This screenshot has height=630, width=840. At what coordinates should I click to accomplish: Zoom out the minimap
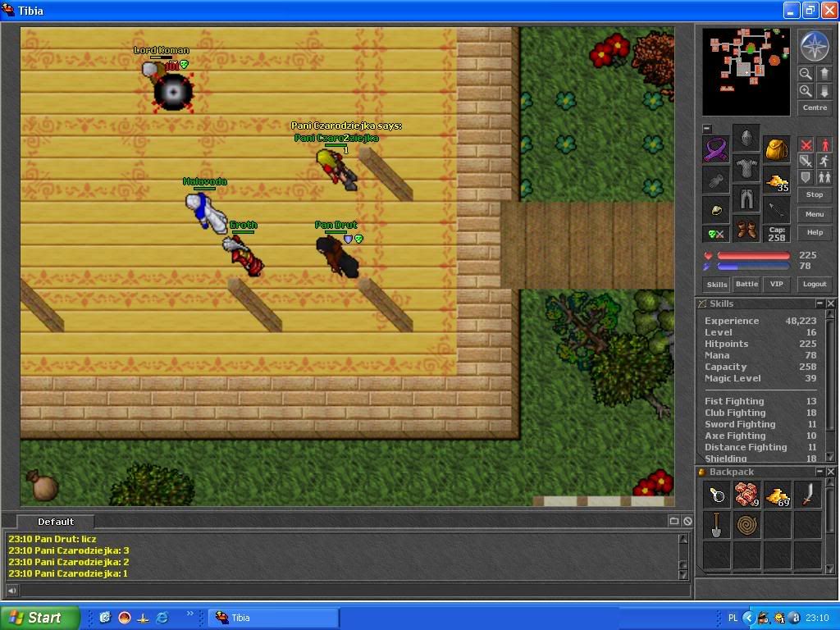(x=806, y=73)
